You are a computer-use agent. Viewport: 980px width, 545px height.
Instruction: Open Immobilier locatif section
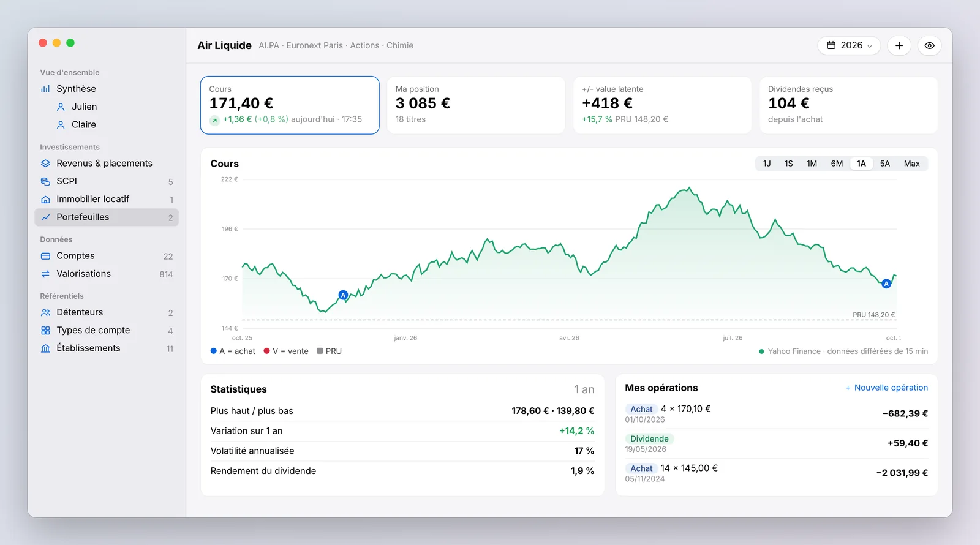(x=107, y=200)
